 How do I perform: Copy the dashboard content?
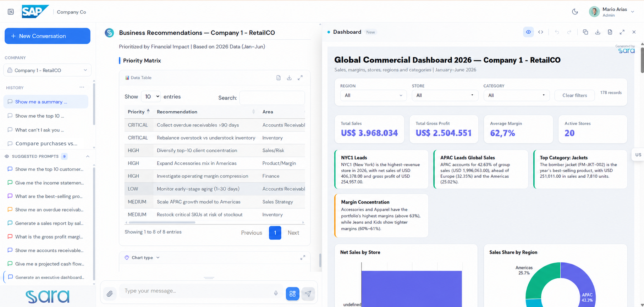(585, 32)
